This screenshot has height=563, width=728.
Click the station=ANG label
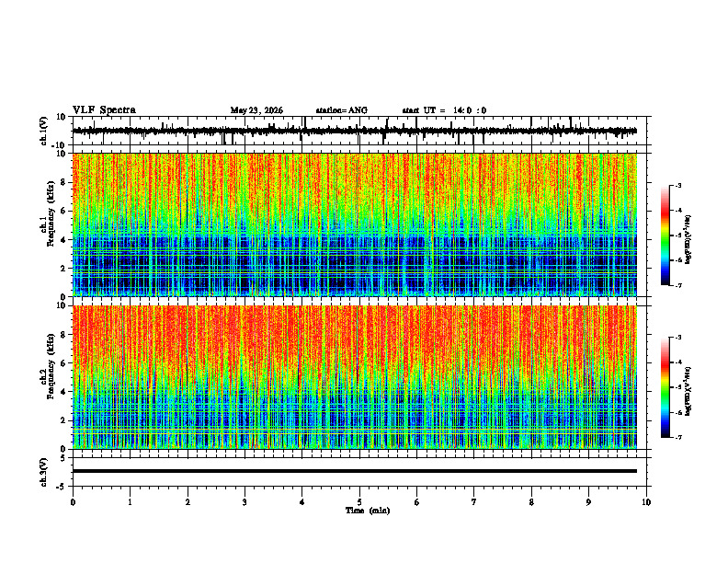tap(341, 110)
